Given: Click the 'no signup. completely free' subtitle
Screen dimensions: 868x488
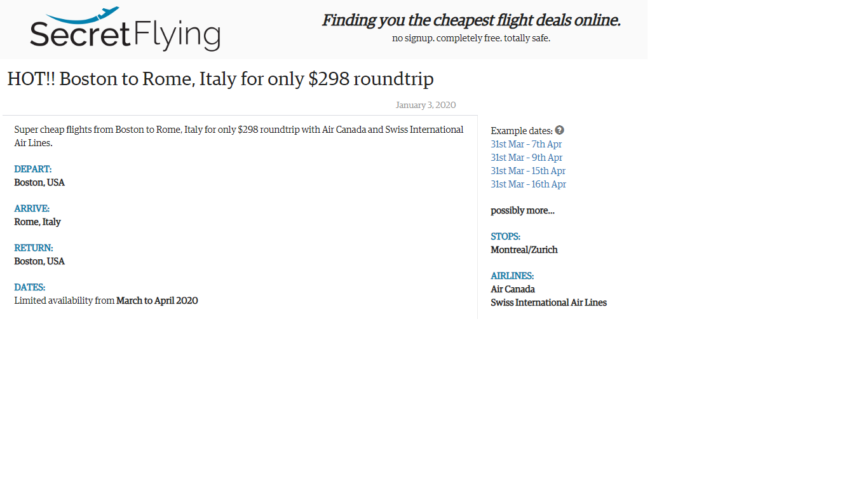Looking at the screenshot, I should tap(471, 38).
